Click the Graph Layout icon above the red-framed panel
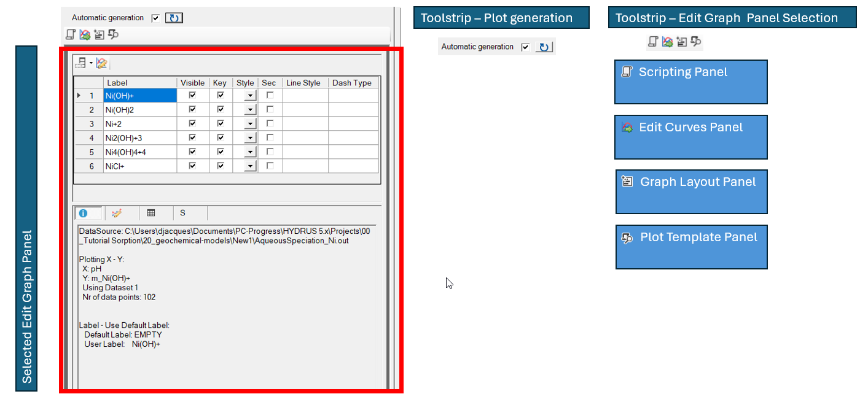The height and width of the screenshot is (402, 868). [x=99, y=35]
